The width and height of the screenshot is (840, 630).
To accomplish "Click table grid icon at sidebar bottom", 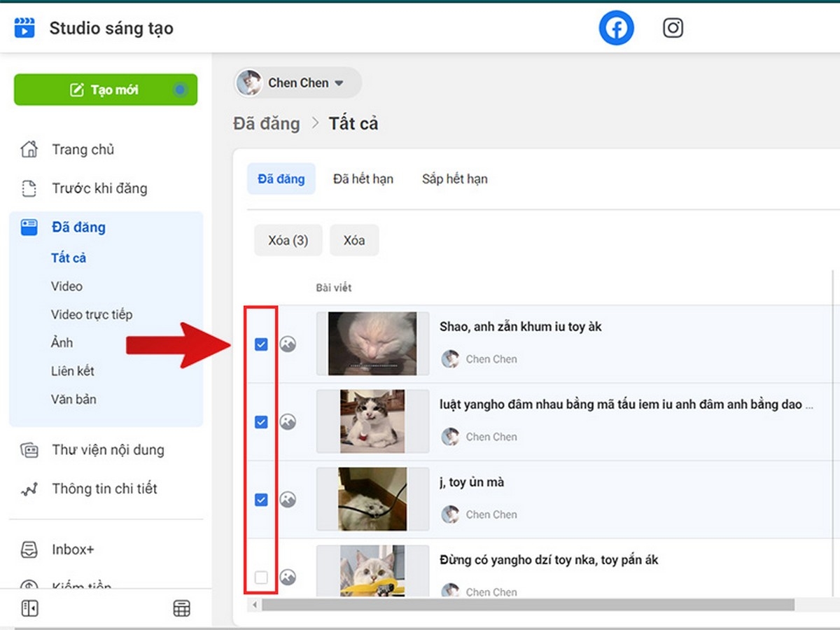I will click(x=181, y=609).
